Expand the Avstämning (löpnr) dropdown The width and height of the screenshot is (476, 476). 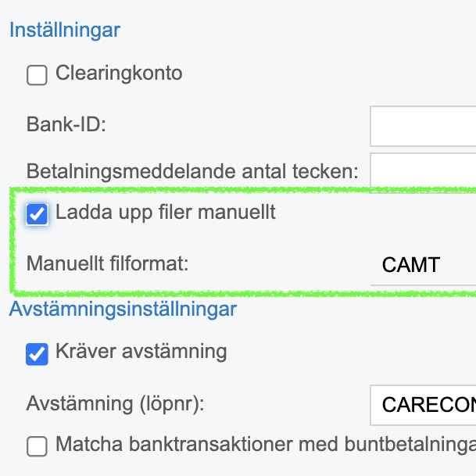pyautogui.click(x=423, y=405)
